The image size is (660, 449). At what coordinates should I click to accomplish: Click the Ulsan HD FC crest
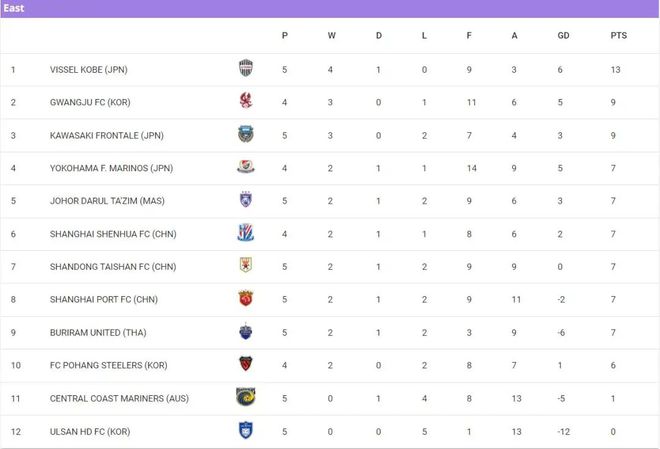click(246, 430)
